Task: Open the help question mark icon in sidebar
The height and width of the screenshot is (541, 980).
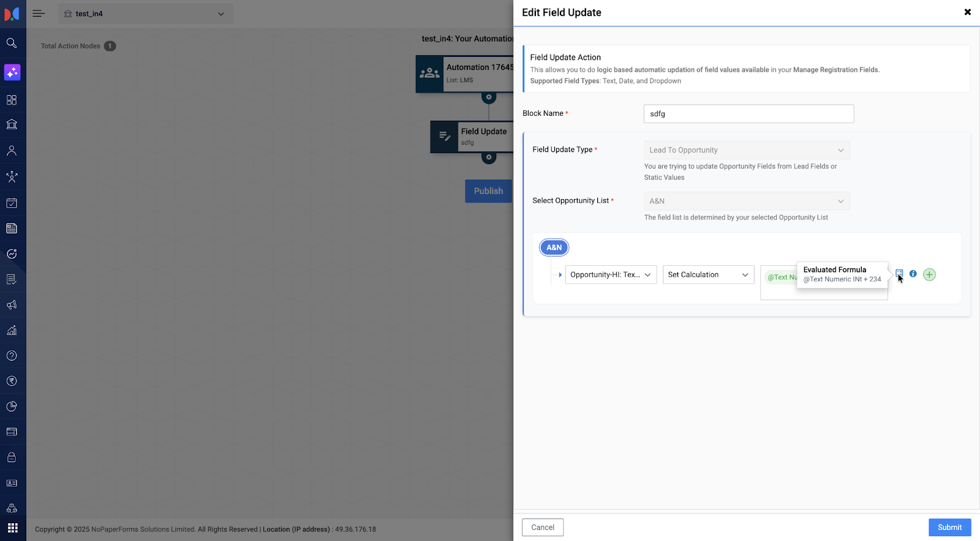Action: point(12,355)
